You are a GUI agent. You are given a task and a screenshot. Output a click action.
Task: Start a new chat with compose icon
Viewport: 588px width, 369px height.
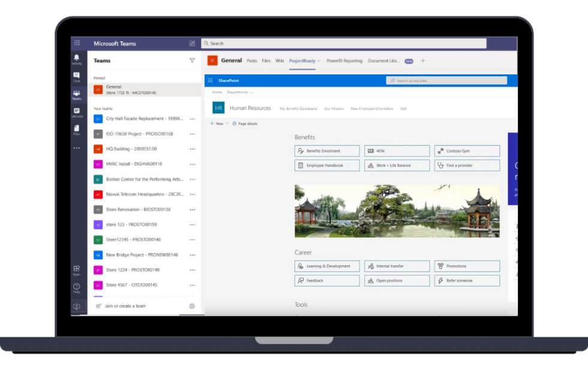coord(192,43)
